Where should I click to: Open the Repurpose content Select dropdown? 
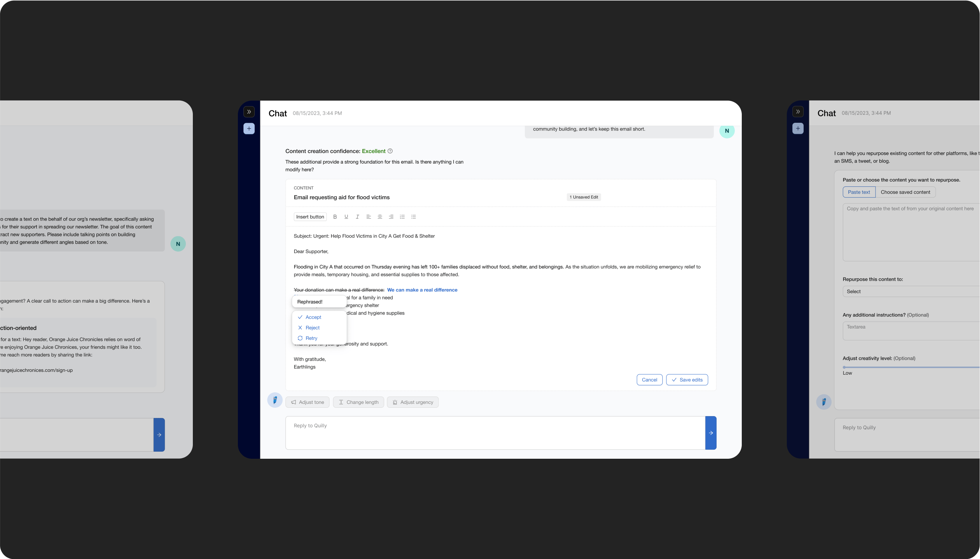pos(910,291)
